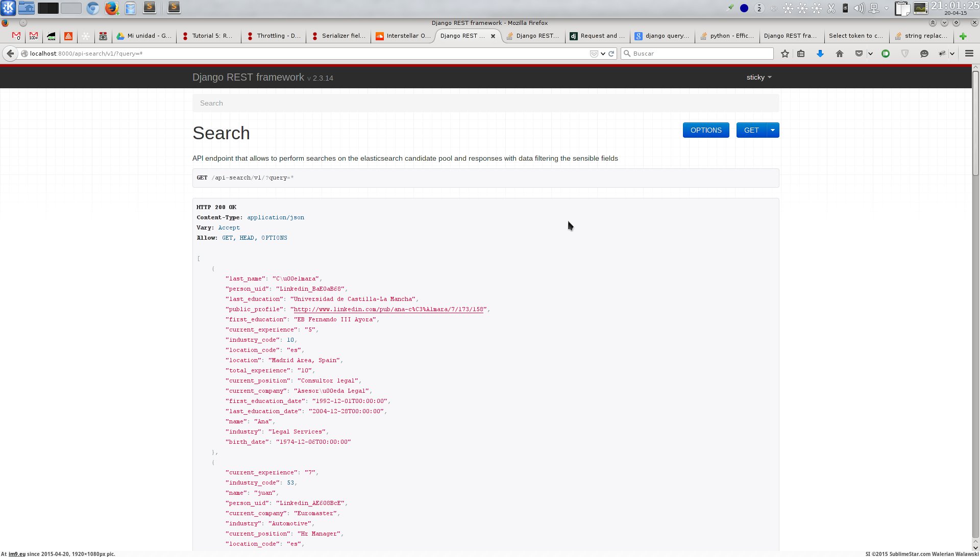Click the system tray volume icon

(x=859, y=8)
